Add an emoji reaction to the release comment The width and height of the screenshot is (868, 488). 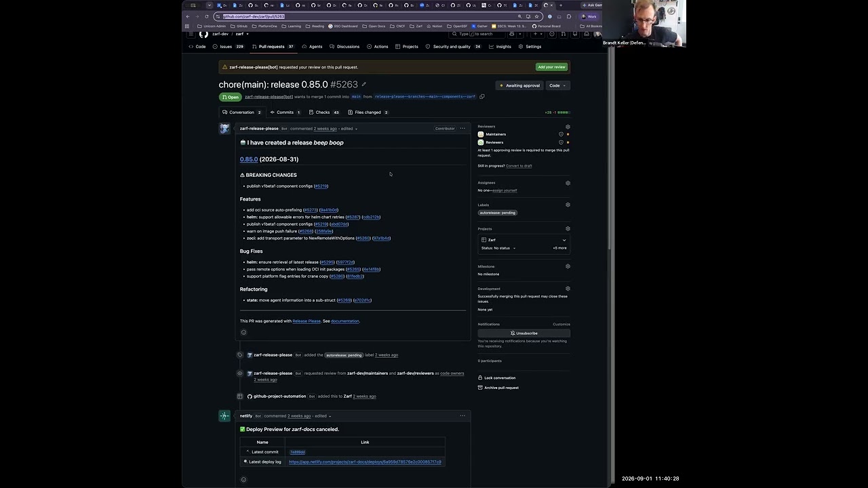point(243,332)
